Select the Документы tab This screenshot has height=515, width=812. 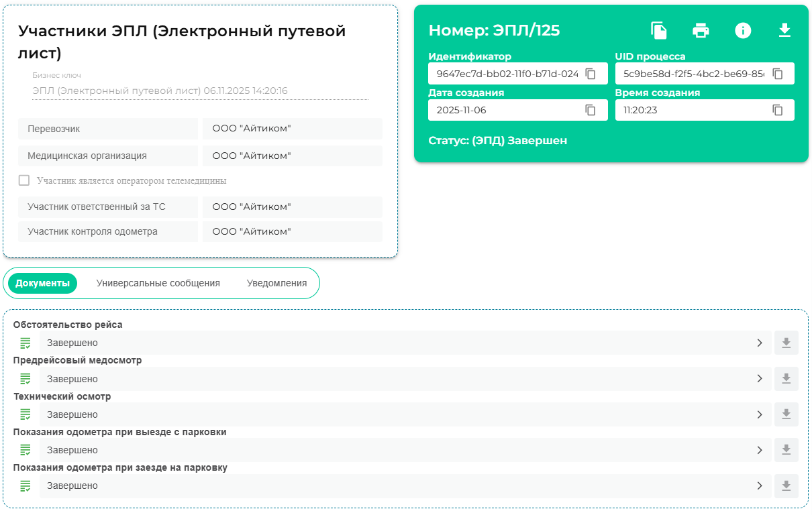(x=42, y=283)
